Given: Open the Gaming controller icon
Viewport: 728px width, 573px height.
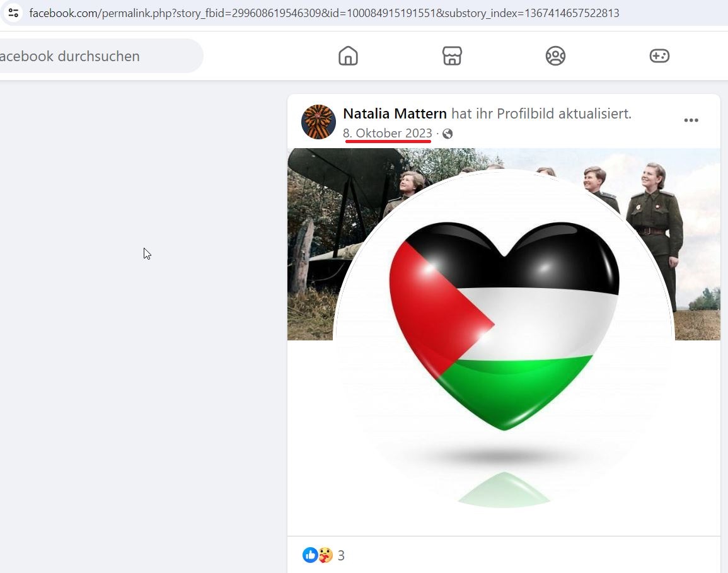Looking at the screenshot, I should point(659,55).
